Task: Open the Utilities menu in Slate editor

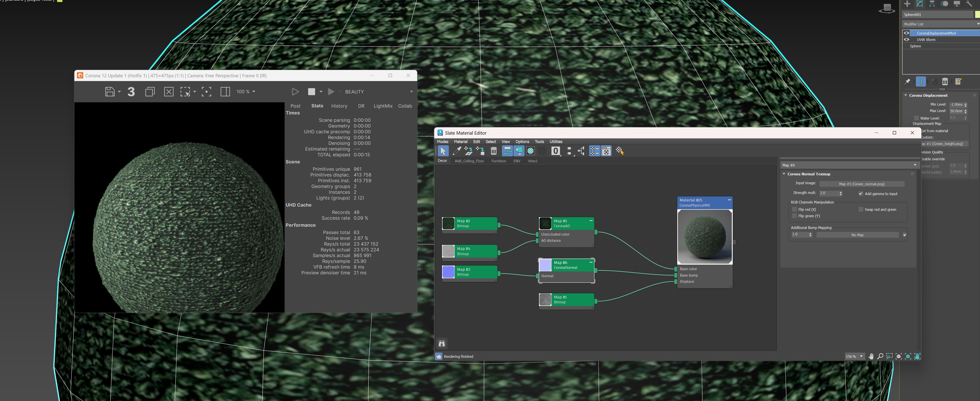Action: (556, 141)
